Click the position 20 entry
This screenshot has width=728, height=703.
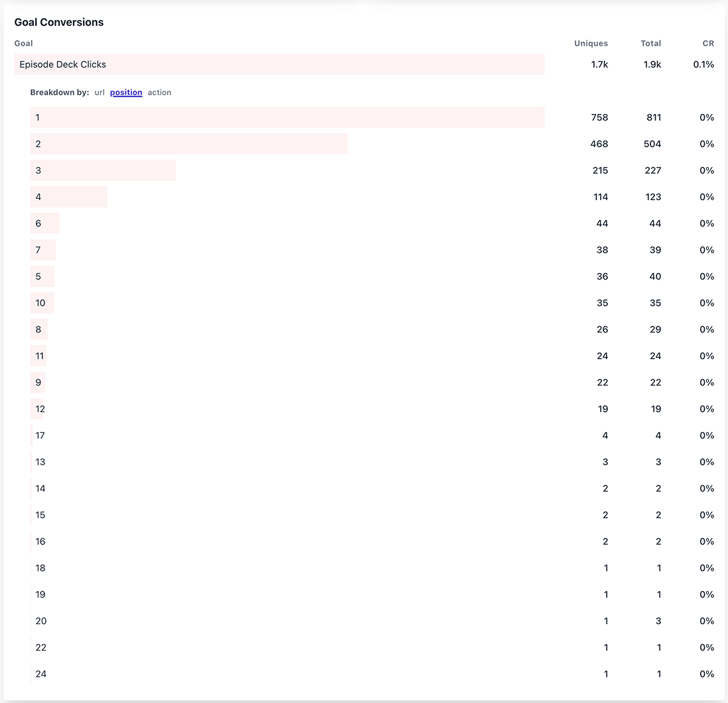(x=41, y=621)
